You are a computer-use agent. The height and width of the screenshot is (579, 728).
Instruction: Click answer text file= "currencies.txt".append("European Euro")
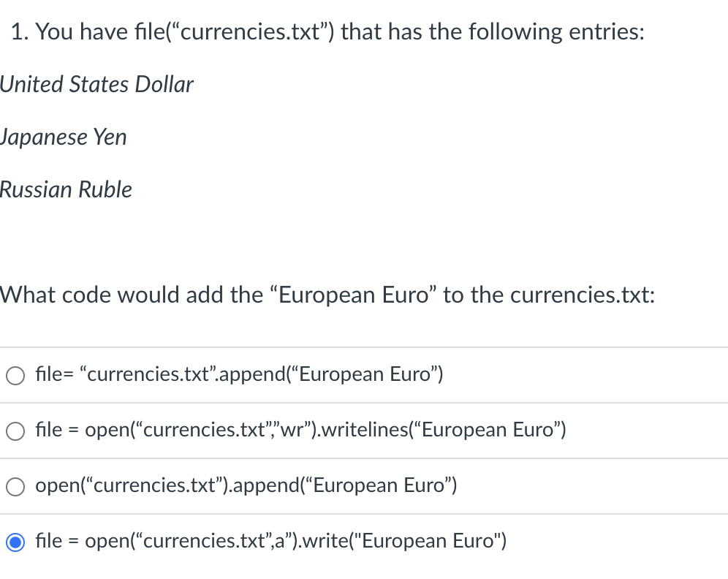pos(238,374)
